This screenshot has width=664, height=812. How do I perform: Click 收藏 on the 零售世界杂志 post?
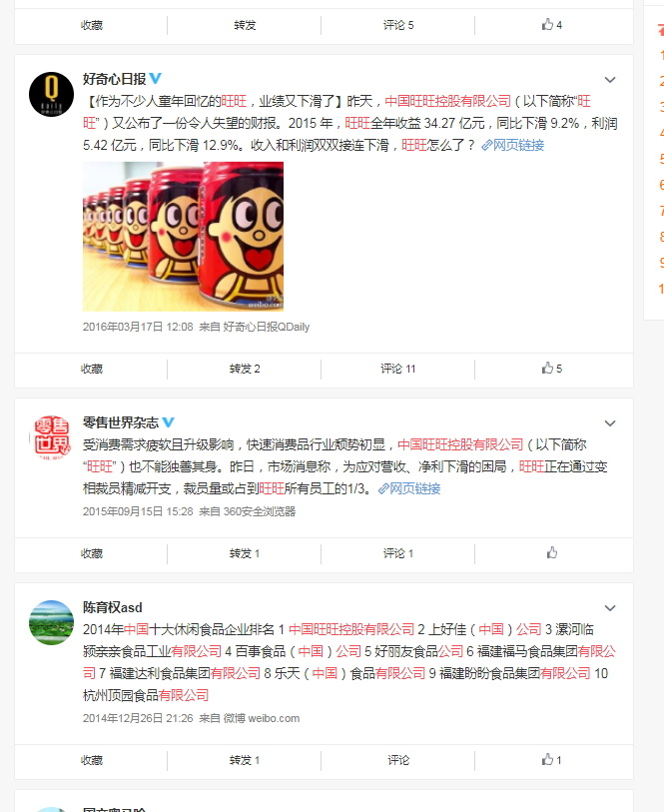[92, 553]
